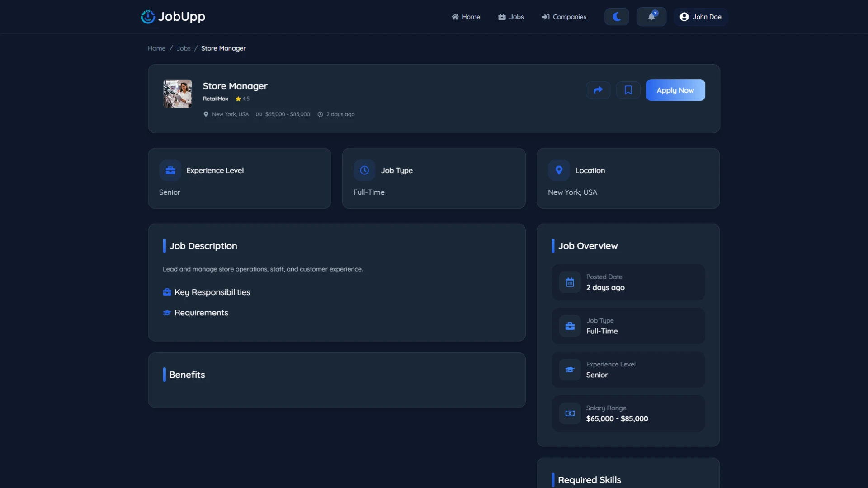This screenshot has height=488, width=868.
Task: Open the RetailMax company logo thumbnail
Action: coord(177,94)
